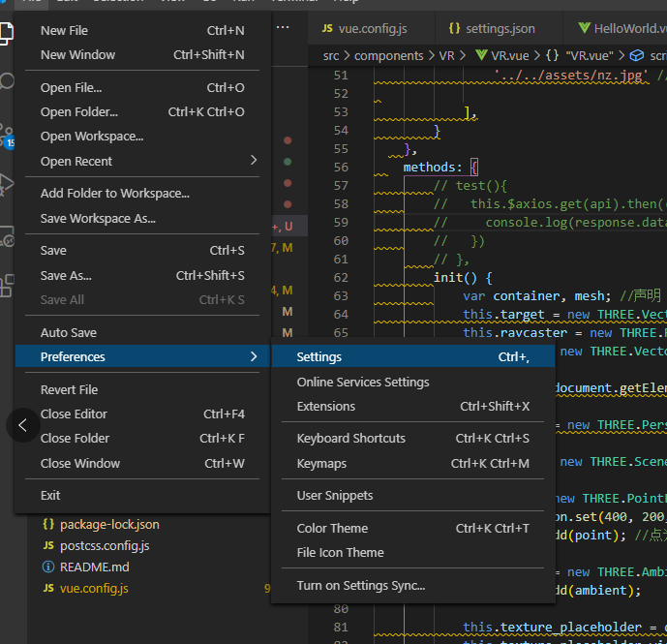Open the Run and Debug view
The width and height of the screenshot is (667, 644).
pos(7,184)
